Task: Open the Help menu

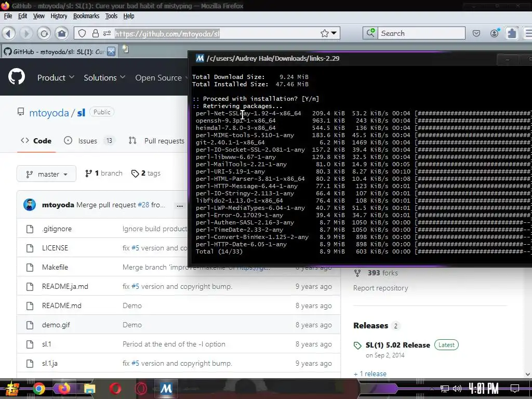Action: [129, 16]
